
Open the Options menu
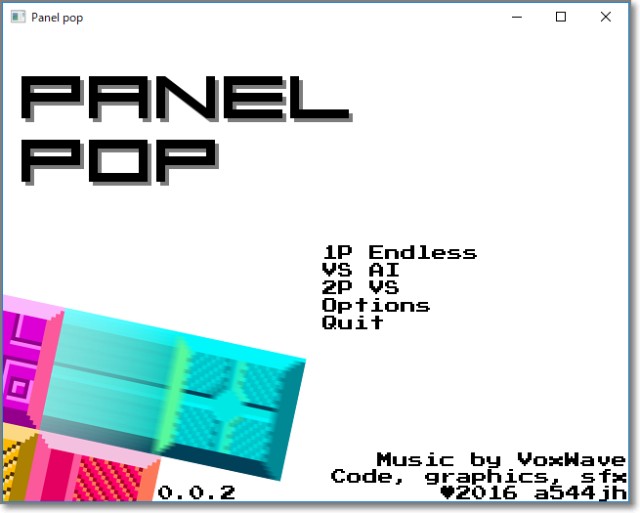375,305
